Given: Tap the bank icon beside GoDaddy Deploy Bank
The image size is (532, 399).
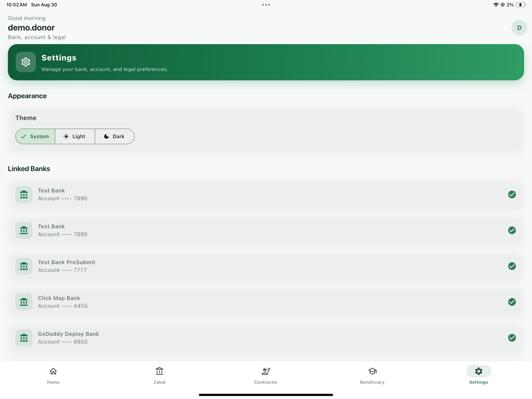Looking at the screenshot, I should tap(24, 338).
